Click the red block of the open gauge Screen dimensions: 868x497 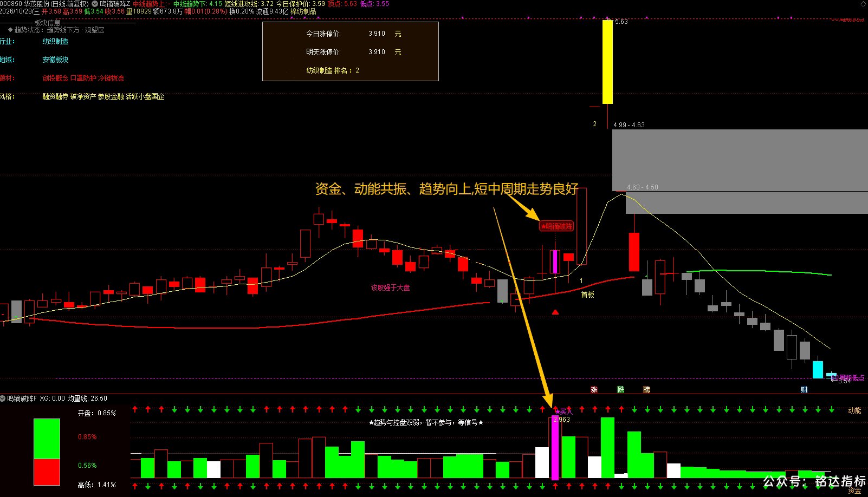47,472
